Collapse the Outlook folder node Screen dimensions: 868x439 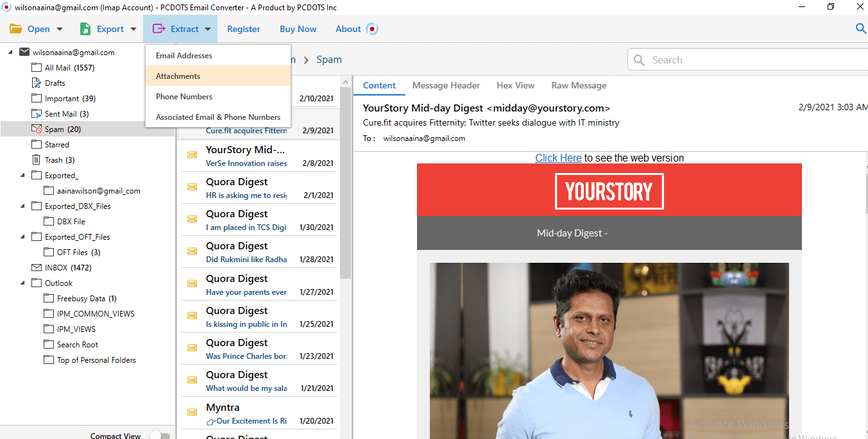pyautogui.click(x=22, y=283)
